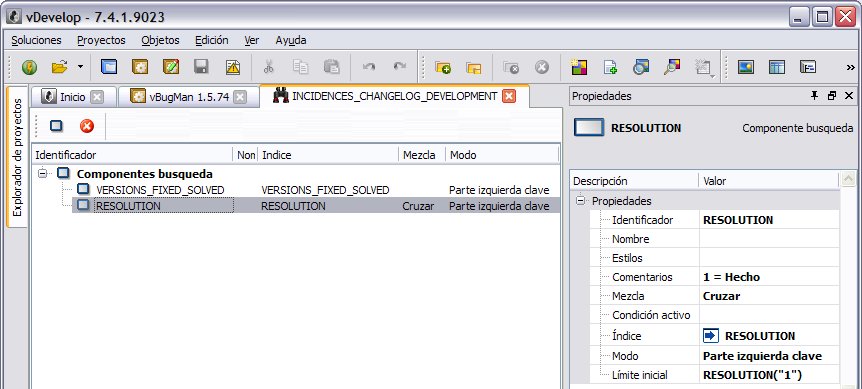This screenshot has width=862, height=389.
Task: Close the vBugMan 1.5.74 tab
Action: pyautogui.click(x=240, y=97)
